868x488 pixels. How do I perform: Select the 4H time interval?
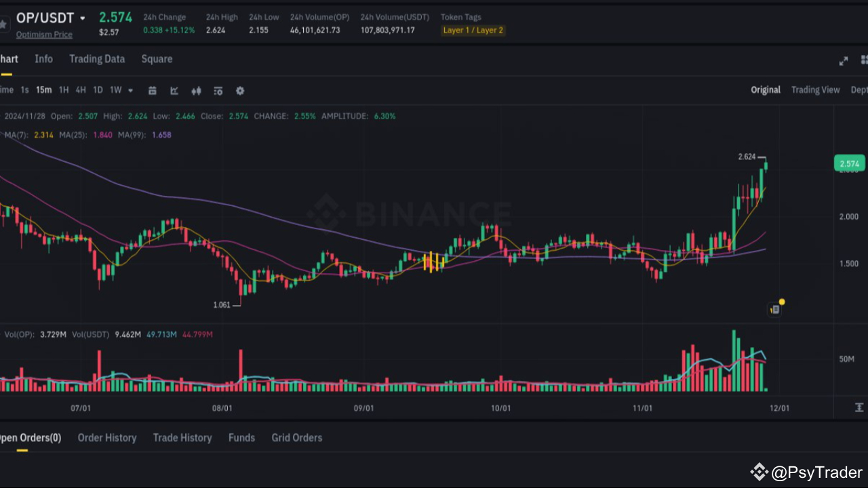click(81, 90)
